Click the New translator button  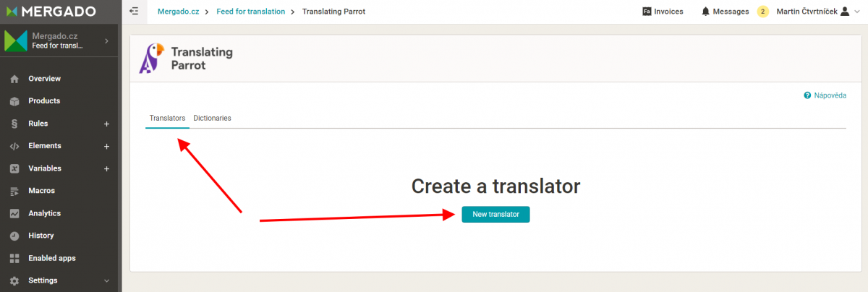(x=495, y=215)
